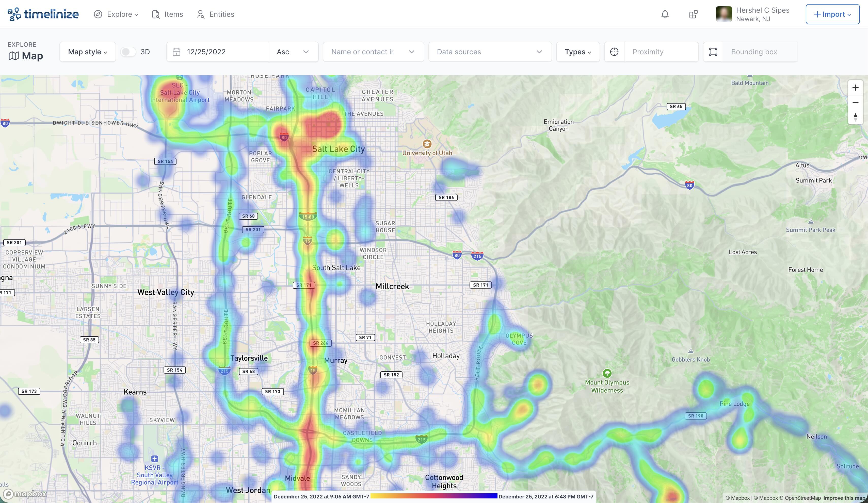Open the notifications bell
The height and width of the screenshot is (503, 868).
coord(665,14)
